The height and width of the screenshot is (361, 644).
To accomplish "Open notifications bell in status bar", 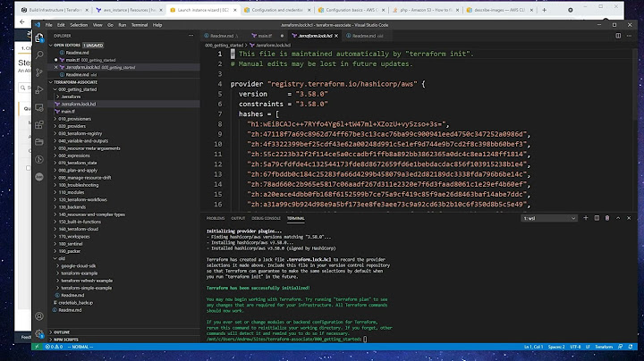I will pos(631,347).
